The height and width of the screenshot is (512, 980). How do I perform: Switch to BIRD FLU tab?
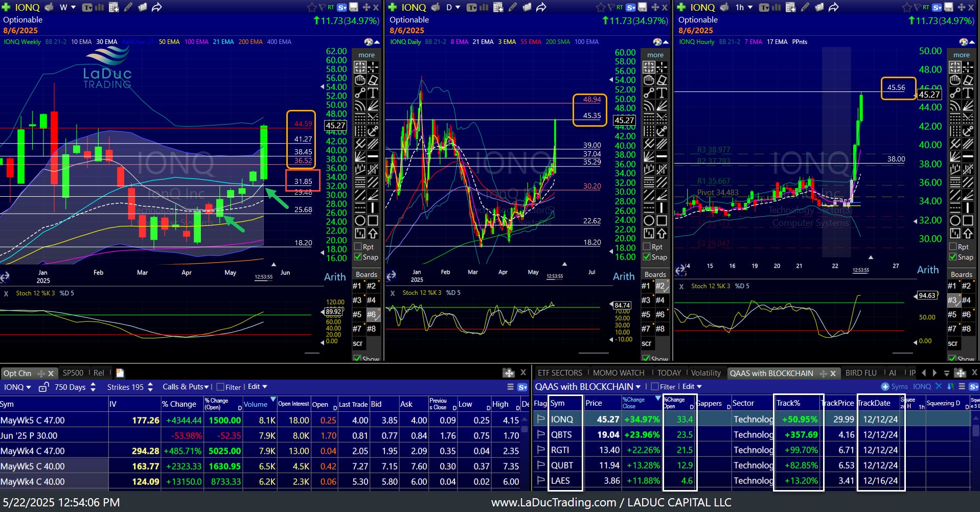tap(861, 373)
